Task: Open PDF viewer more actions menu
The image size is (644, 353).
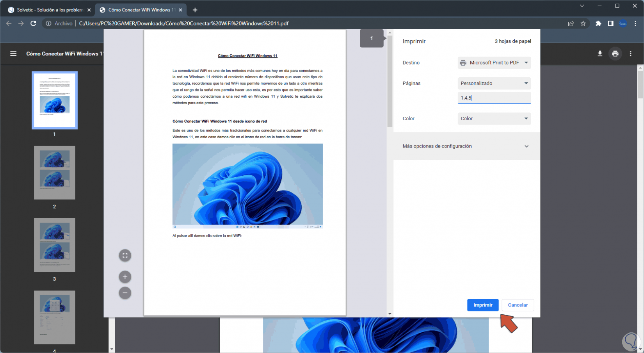Action: pos(630,53)
